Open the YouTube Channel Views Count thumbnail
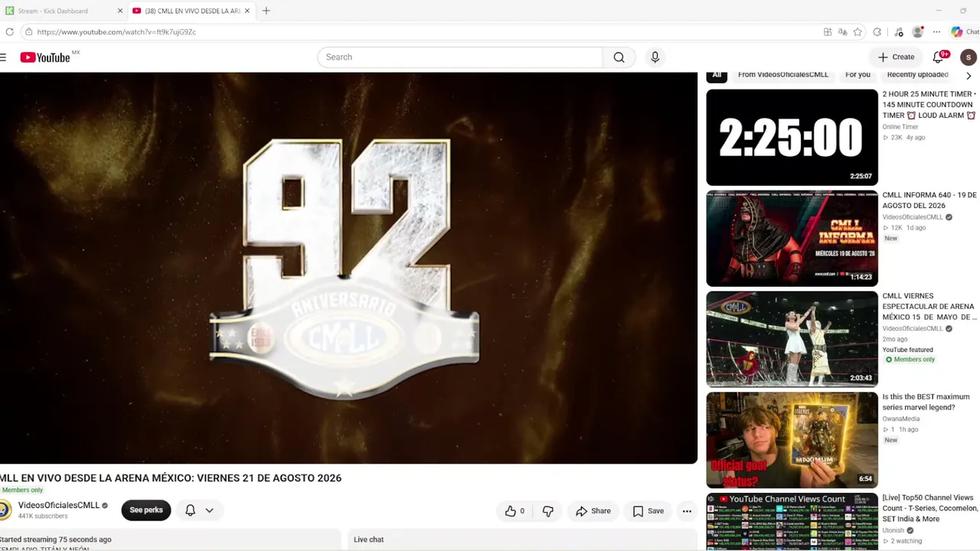Image resolution: width=980 pixels, height=551 pixels. [x=792, y=522]
